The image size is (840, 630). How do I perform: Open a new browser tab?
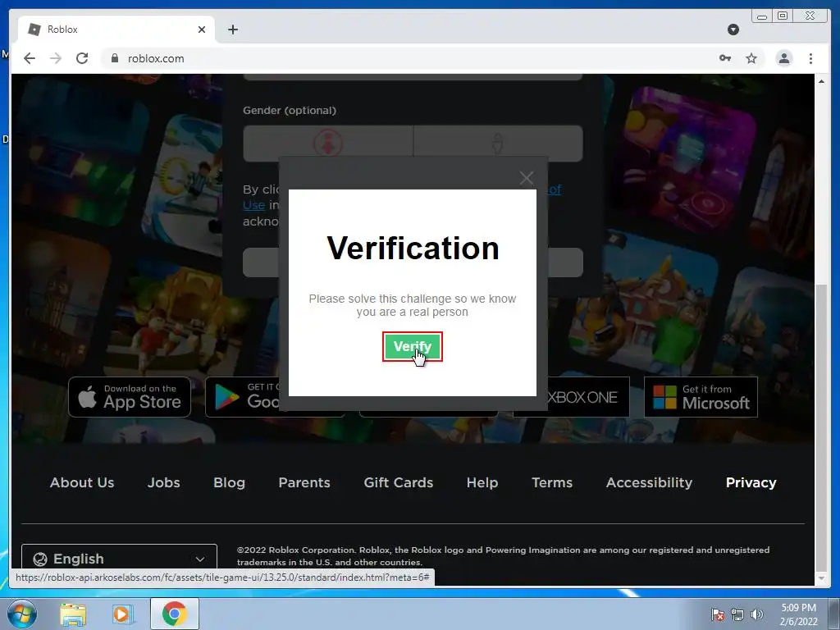point(232,30)
